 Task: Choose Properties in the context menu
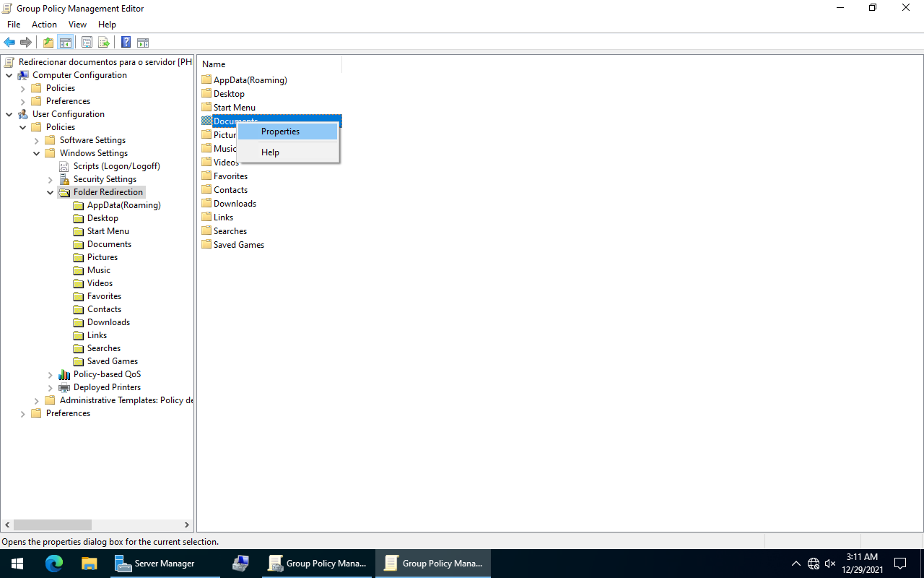click(280, 131)
